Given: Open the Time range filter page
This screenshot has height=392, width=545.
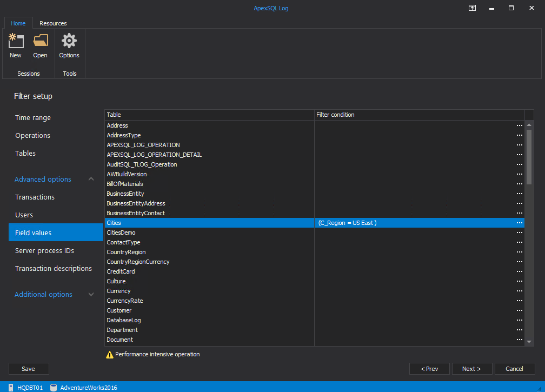Looking at the screenshot, I should click(x=33, y=117).
